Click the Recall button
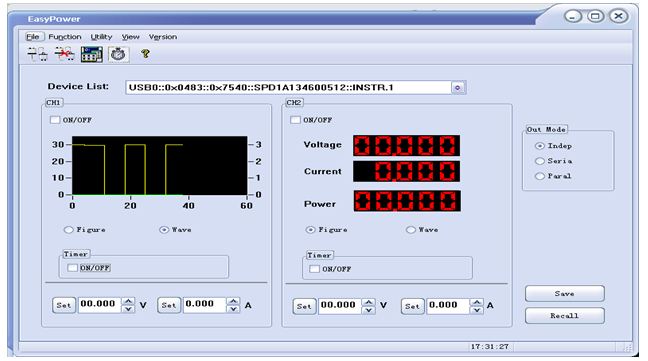Image resolution: width=648 pixels, height=361 pixels. 565,316
